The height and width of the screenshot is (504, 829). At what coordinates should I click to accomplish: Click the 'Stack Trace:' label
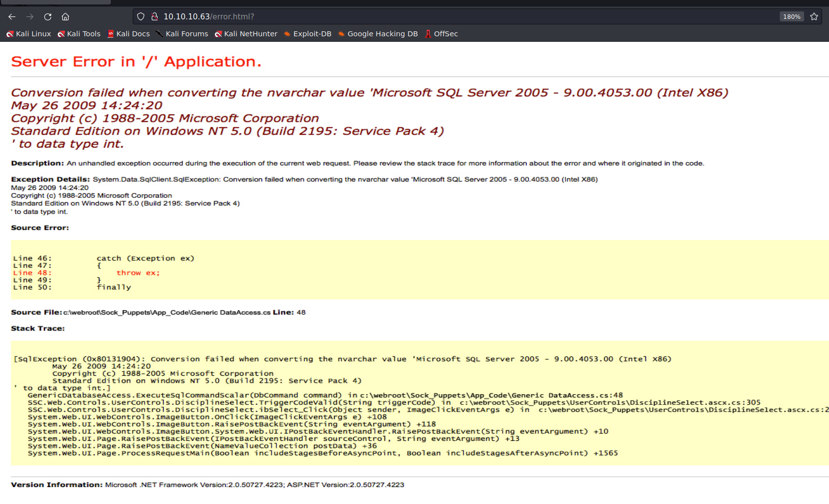(x=38, y=329)
